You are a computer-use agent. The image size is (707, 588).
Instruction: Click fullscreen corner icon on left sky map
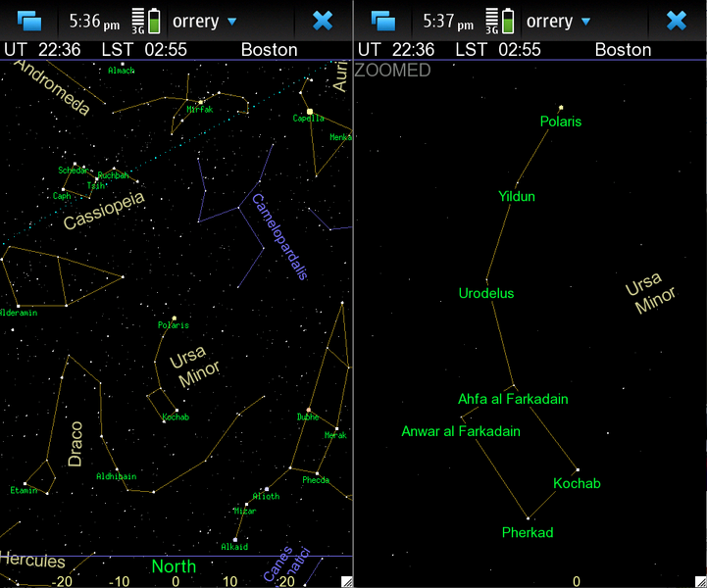click(x=345, y=581)
